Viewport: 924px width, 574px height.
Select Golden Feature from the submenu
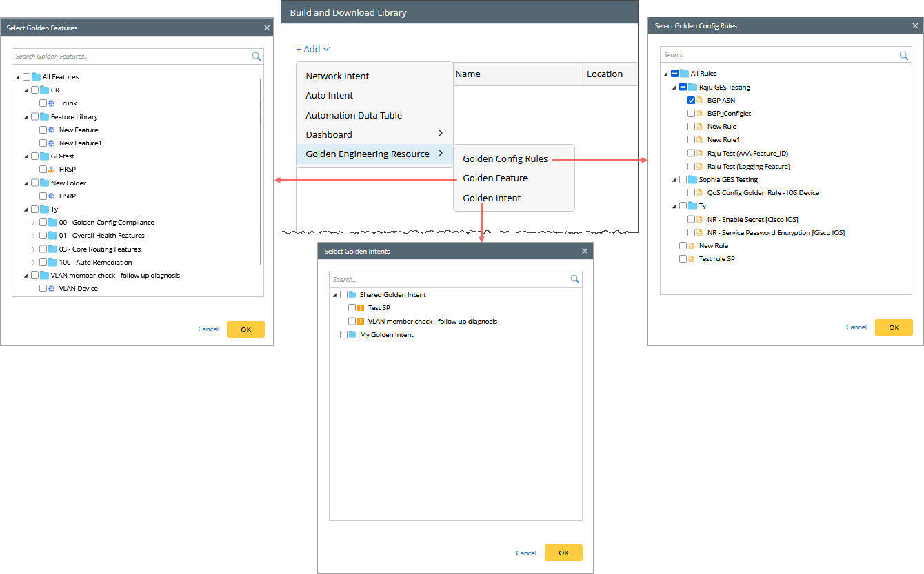coord(495,178)
